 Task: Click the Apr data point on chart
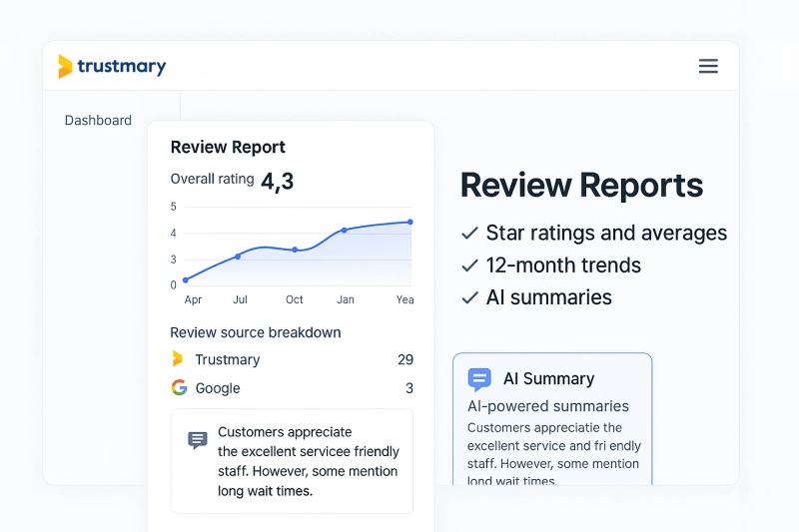[x=186, y=280]
